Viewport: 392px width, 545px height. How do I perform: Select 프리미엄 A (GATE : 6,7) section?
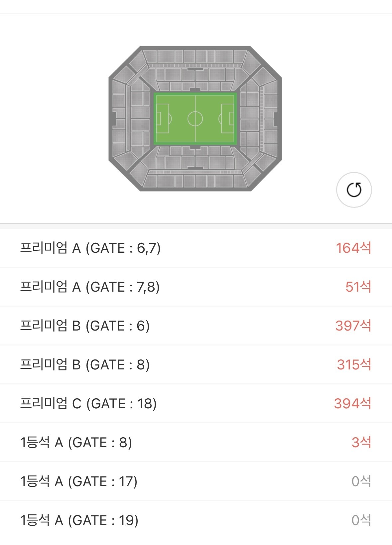(90, 248)
